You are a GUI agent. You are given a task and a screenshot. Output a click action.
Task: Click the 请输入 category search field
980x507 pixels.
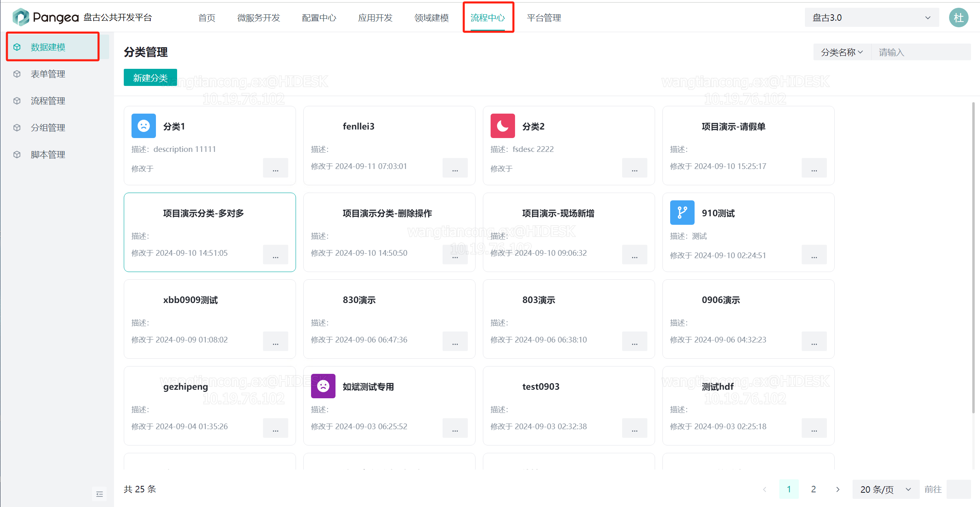(x=921, y=52)
